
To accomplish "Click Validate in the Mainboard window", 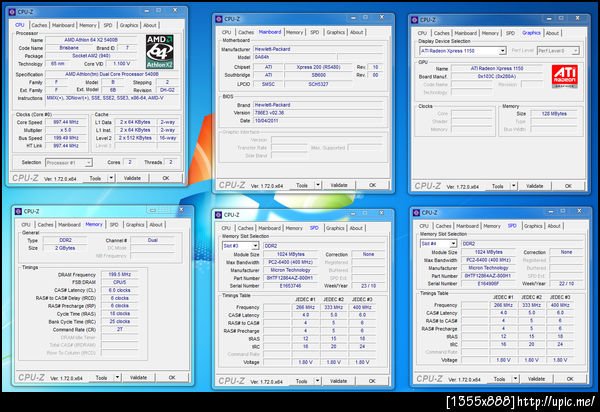I will point(339,185).
